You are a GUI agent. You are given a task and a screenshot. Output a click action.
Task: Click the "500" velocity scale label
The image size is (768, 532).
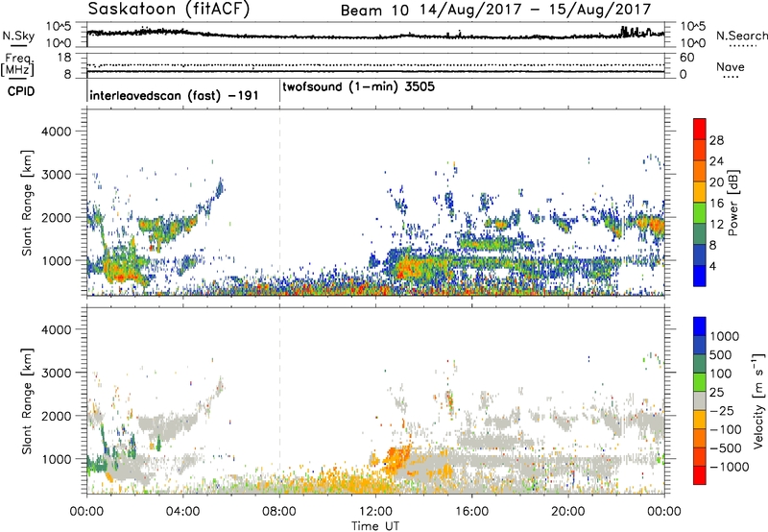coord(720,354)
